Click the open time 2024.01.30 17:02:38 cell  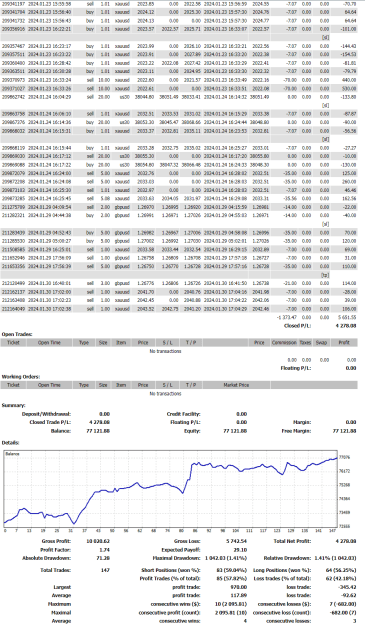pos(49,309)
